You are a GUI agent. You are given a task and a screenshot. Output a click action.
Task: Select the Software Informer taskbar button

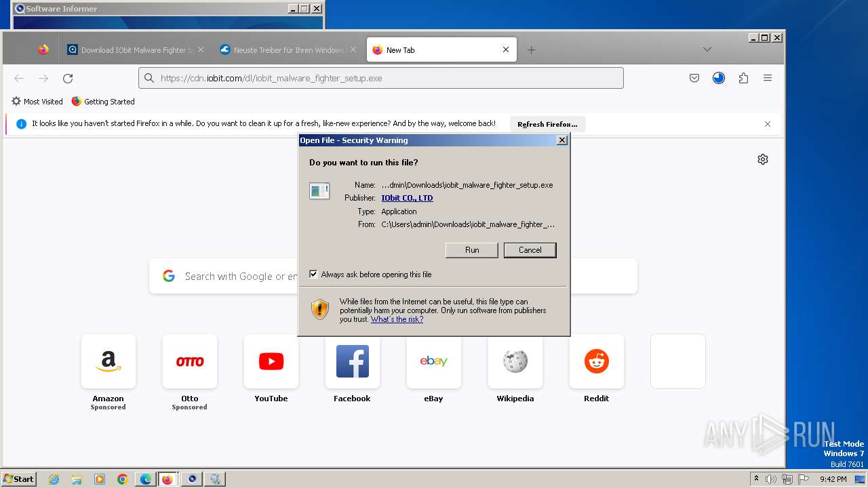[192, 479]
